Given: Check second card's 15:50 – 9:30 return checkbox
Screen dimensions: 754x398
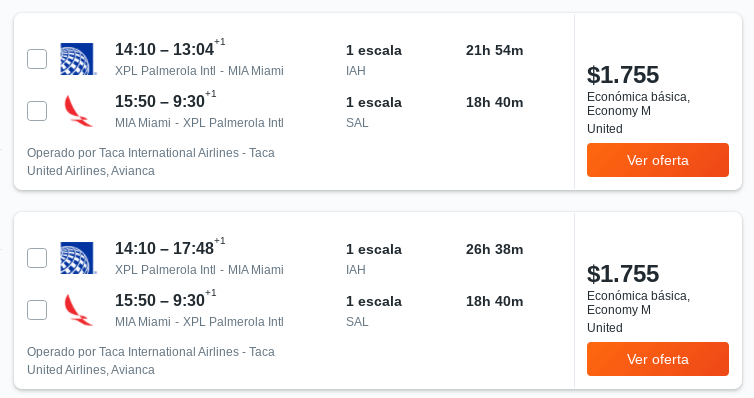Looking at the screenshot, I should click(x=37, y=310).
